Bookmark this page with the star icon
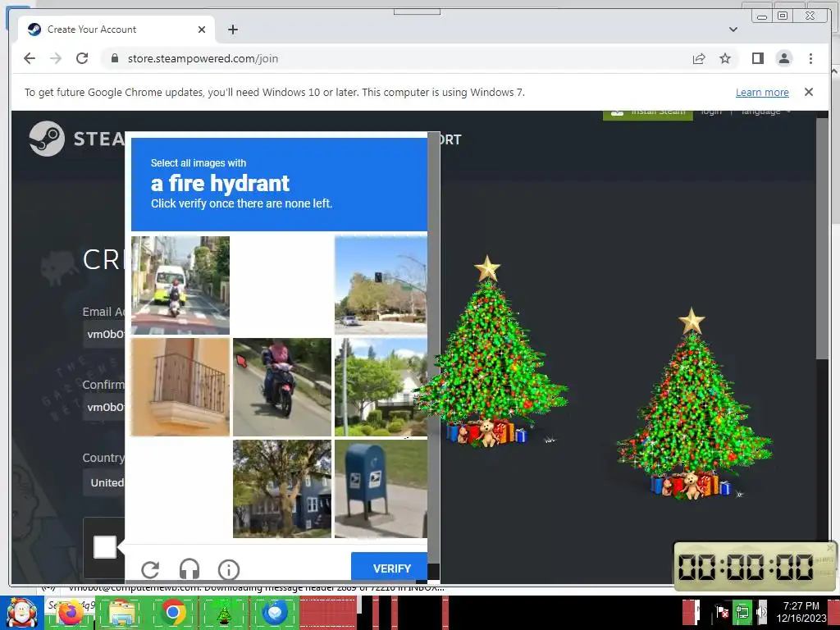Image resolution: width=840 pixels, height=630 pixels. (725, 58)
